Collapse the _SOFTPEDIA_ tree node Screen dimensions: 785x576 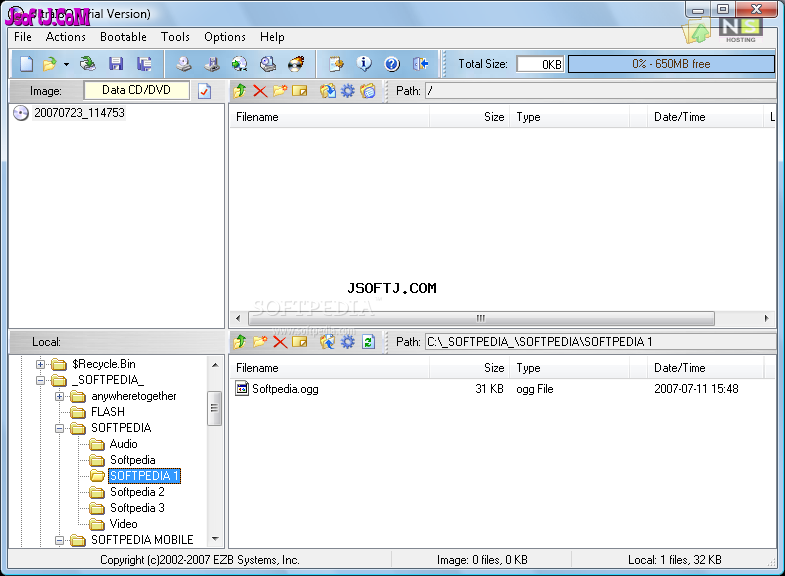click(x=41, y=380)
